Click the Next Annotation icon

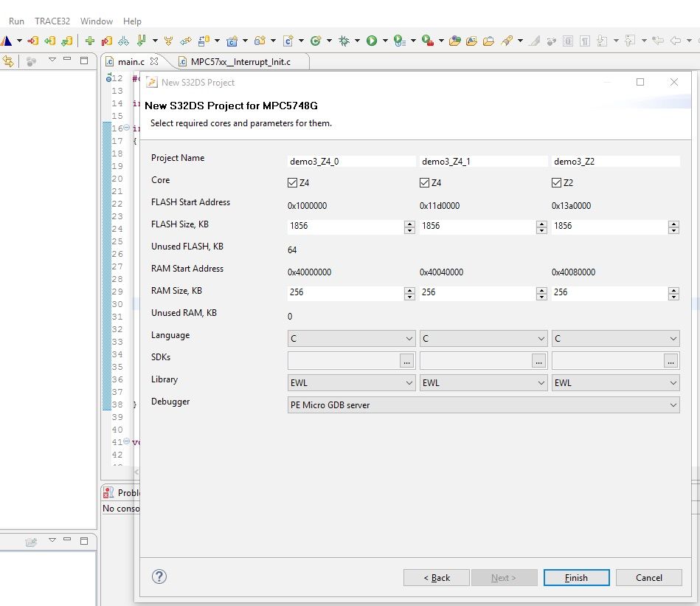[602, 41]
